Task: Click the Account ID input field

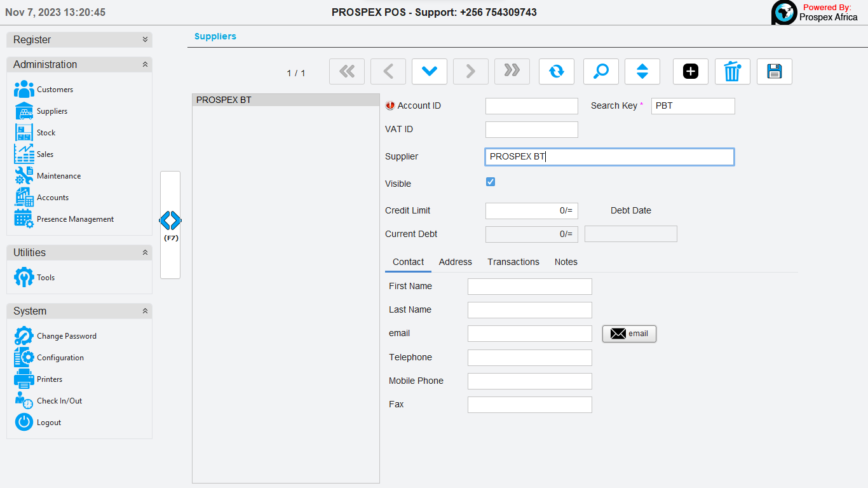Action: click(531, 106)
